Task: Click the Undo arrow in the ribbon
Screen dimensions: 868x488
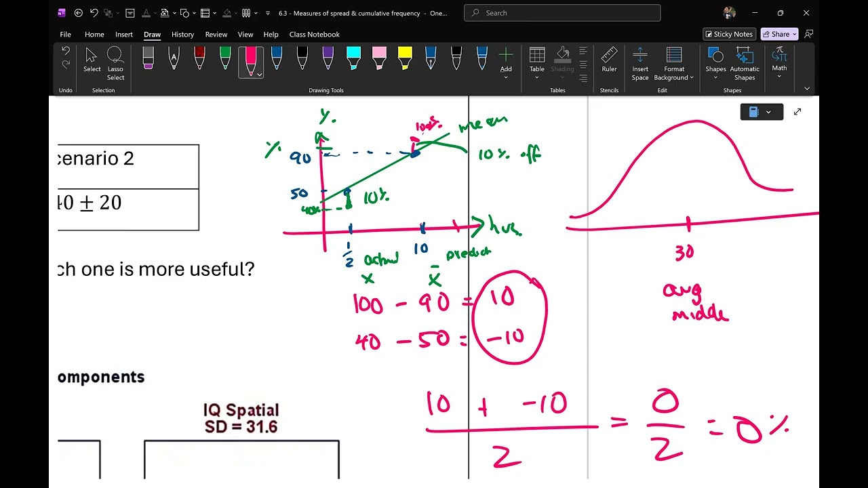Action: pos(66,51)
